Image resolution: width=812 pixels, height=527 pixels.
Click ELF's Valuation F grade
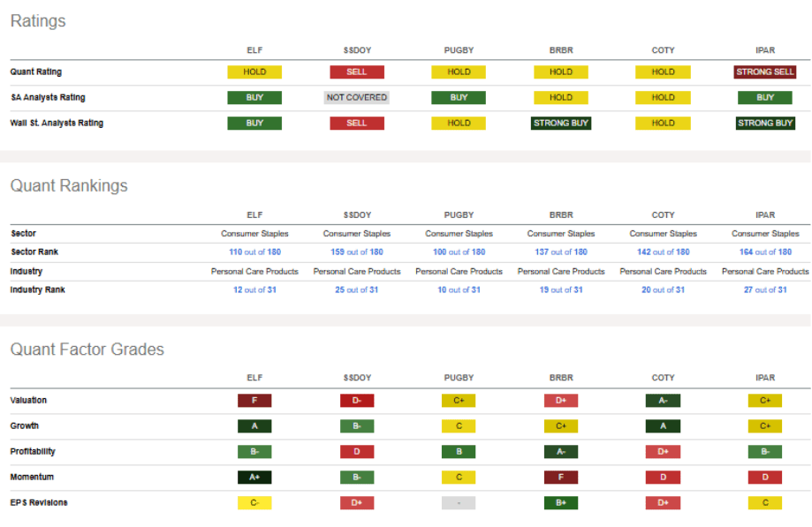254,401
